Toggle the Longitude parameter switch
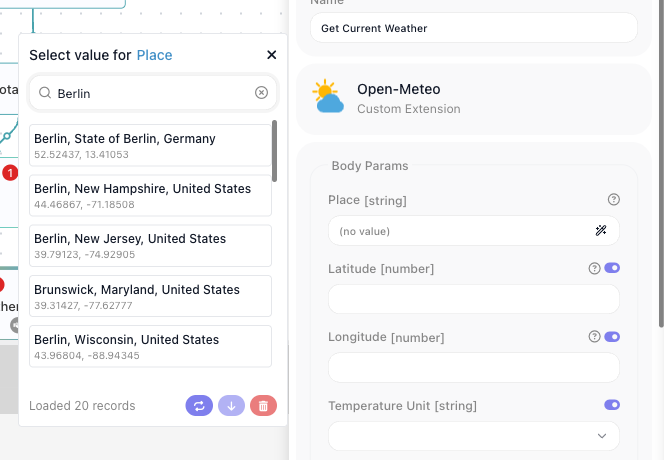The image size is (664, 460). tap(612, 337)
